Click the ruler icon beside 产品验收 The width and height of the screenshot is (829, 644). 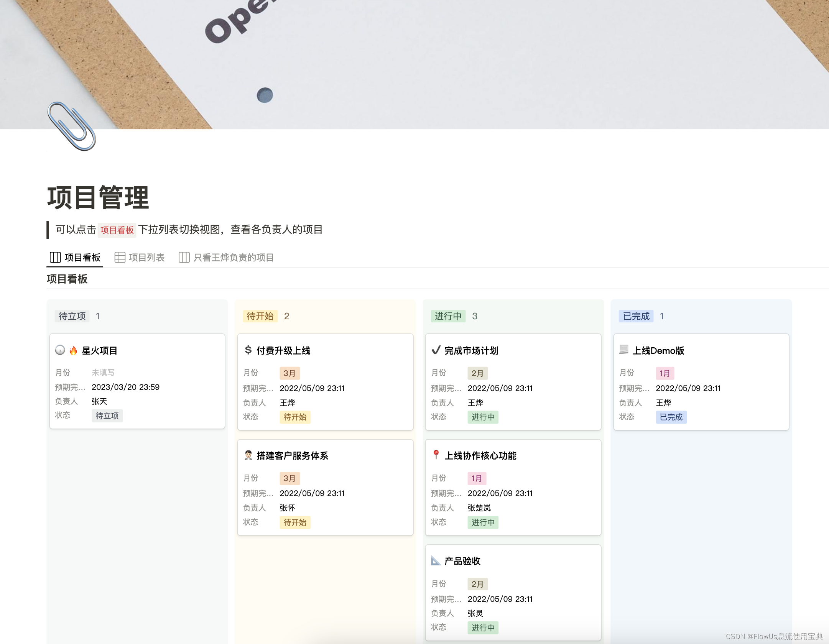click(x=436, y=560)
